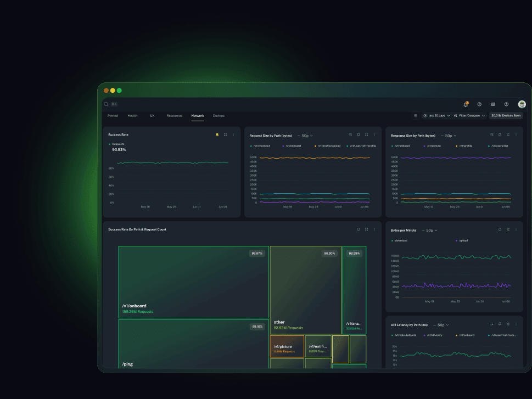Open the Filter/Compare dropdown

[x=469, y=116]
